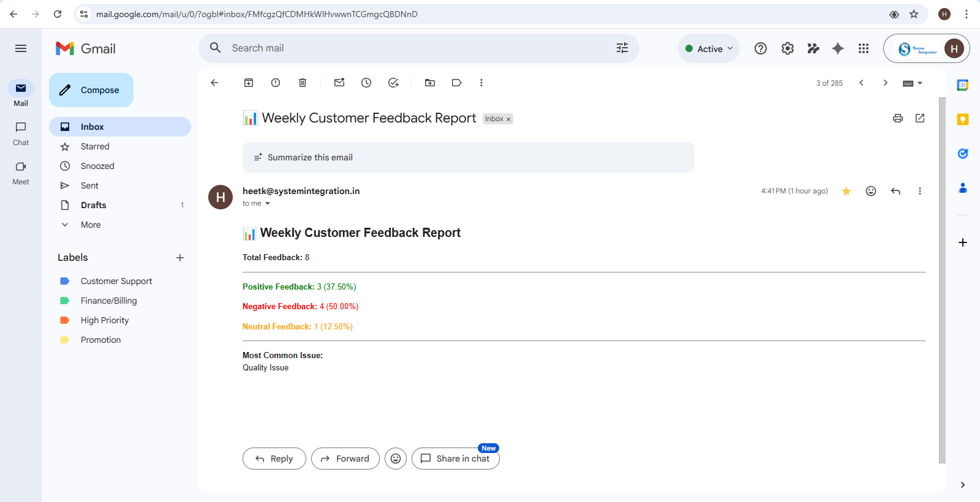Snooze this email

[366, 83]
